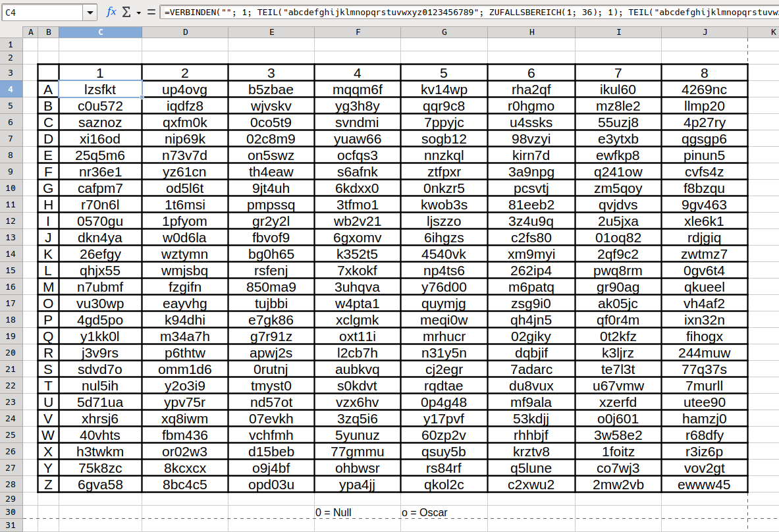Click the Select All corner box

pos(11,32)
